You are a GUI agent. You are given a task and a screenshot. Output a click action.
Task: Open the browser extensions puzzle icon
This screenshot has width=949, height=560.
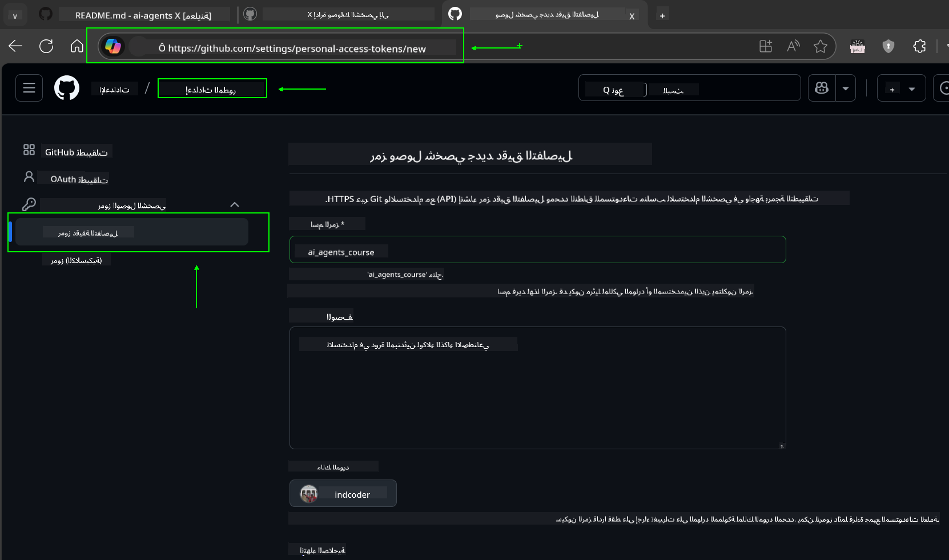click(x=919, y=46)
